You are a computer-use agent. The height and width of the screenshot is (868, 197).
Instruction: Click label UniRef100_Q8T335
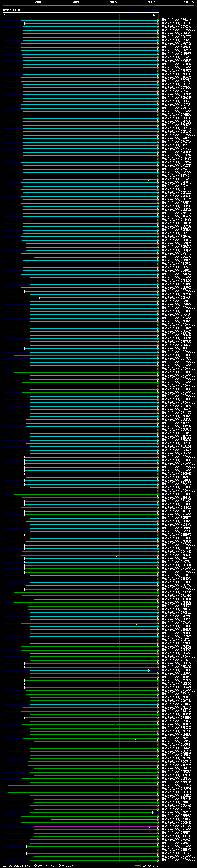(177, 358)
